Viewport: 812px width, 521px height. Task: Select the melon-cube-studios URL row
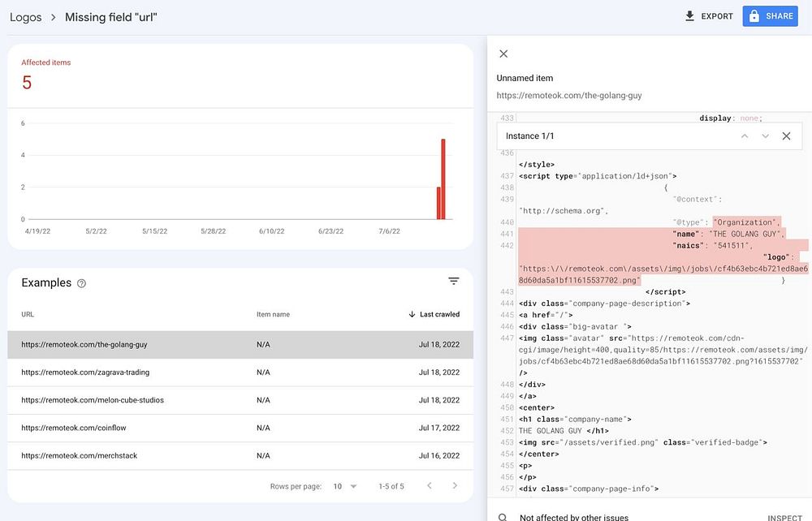240,400
